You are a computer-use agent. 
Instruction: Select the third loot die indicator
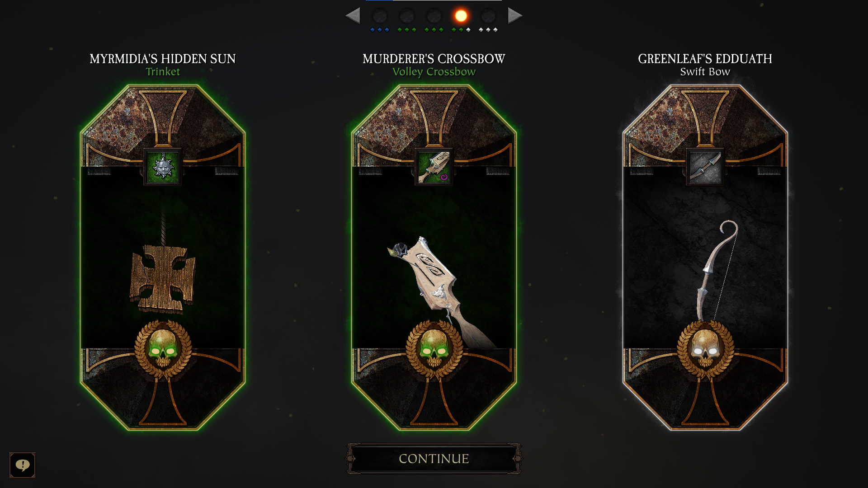(434, 16)
